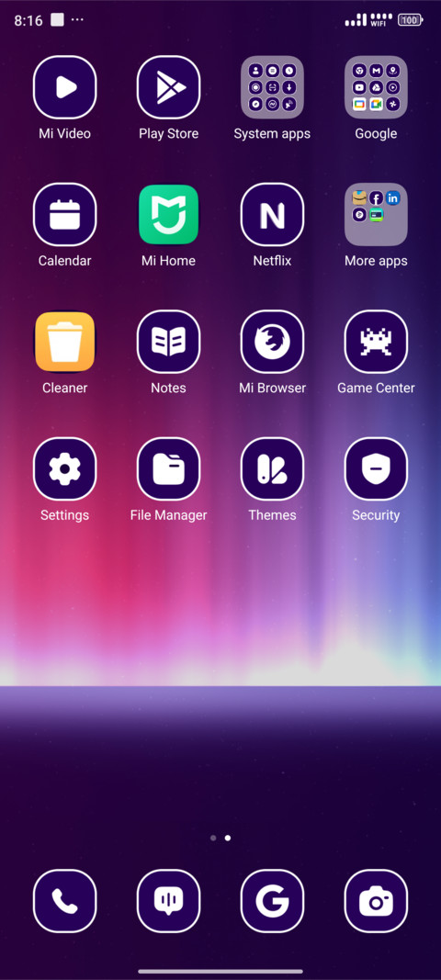The width and height of the screenshot is (441, 980).
Task: Tap the "Notes" label text
Action: click(168, 389)
